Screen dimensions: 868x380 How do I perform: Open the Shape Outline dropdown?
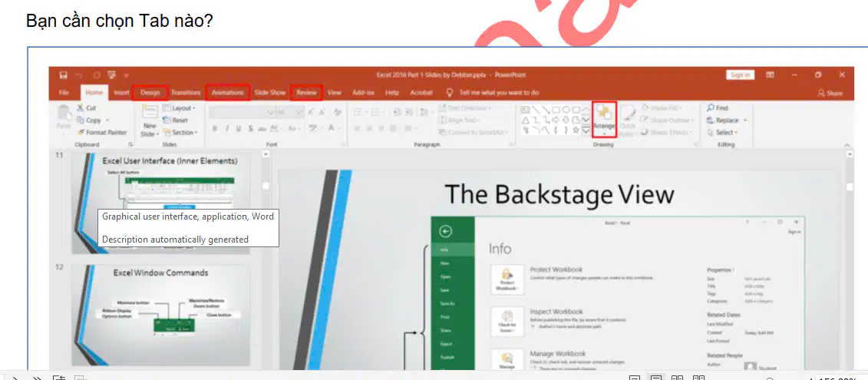tap(667, 121)
